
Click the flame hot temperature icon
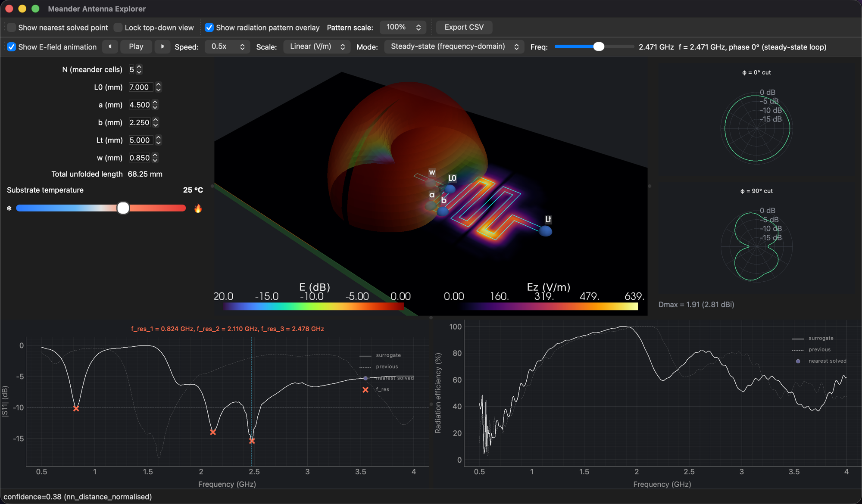[x=198, y=208]
